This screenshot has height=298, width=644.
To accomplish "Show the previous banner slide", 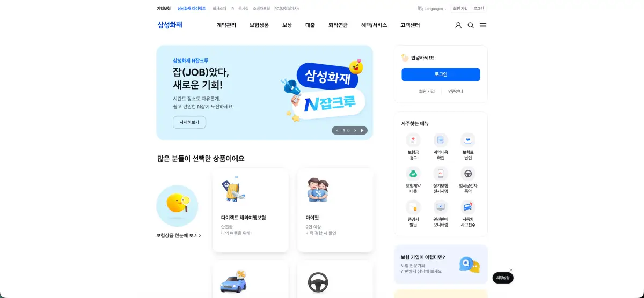I will pyautogui.click(x=338, y=130).
